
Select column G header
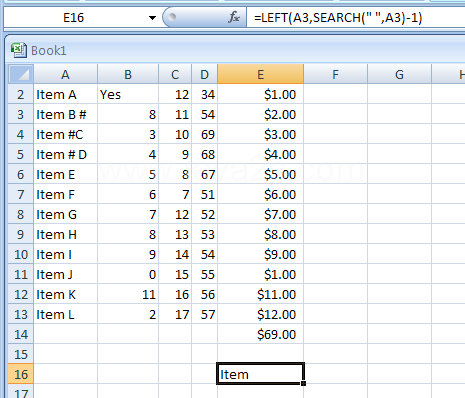pyautogui.click(x=399, y=74)
